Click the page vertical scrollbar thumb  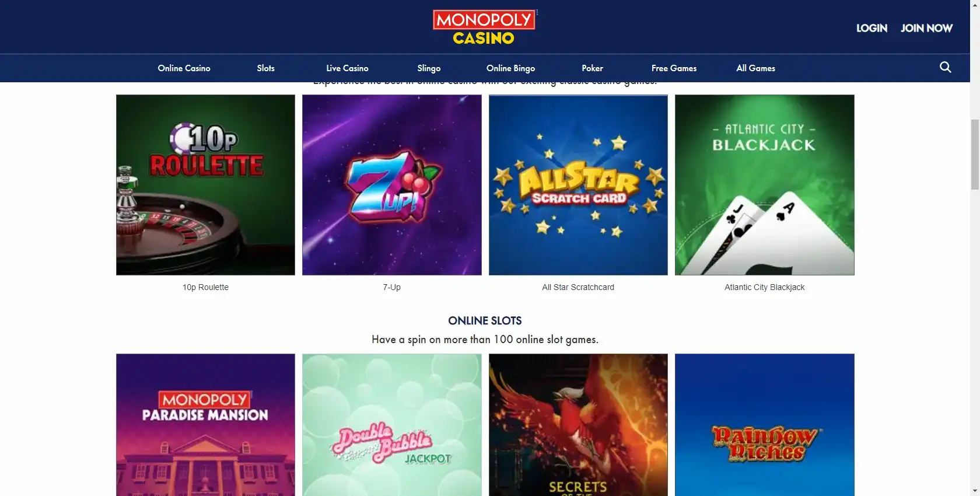(x=975, y=154)
